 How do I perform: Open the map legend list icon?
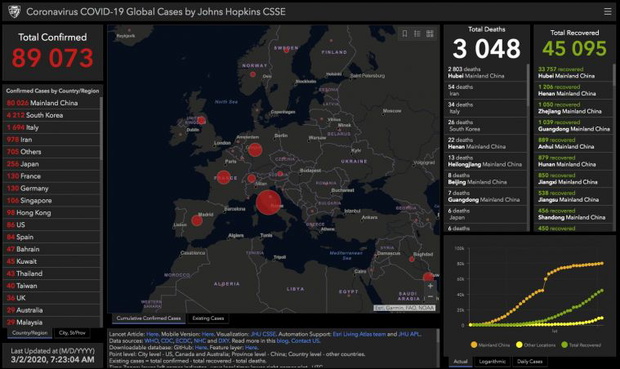click(x=417, y=34)
